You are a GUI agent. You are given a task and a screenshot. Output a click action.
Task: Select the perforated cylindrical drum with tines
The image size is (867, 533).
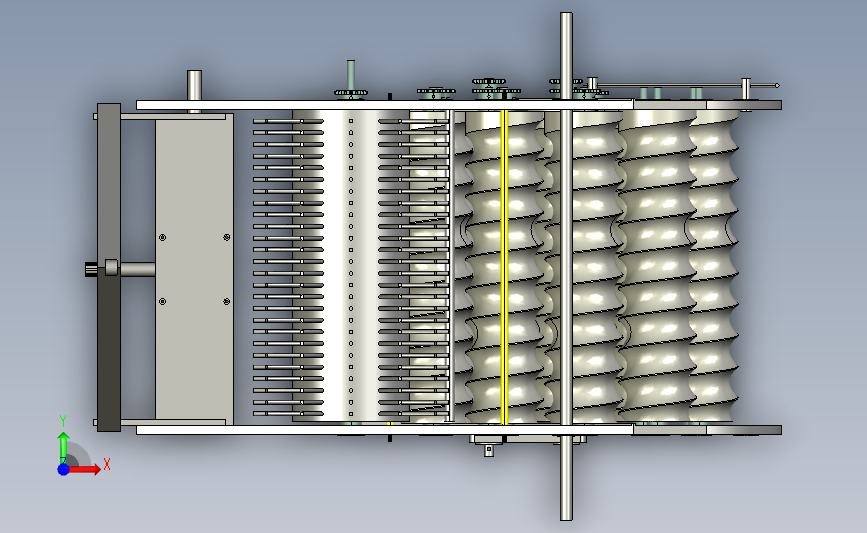click(x=351, y=265)
